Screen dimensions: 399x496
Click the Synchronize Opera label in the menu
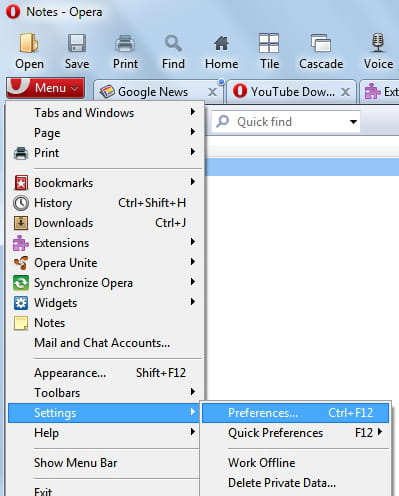(83, 283)
